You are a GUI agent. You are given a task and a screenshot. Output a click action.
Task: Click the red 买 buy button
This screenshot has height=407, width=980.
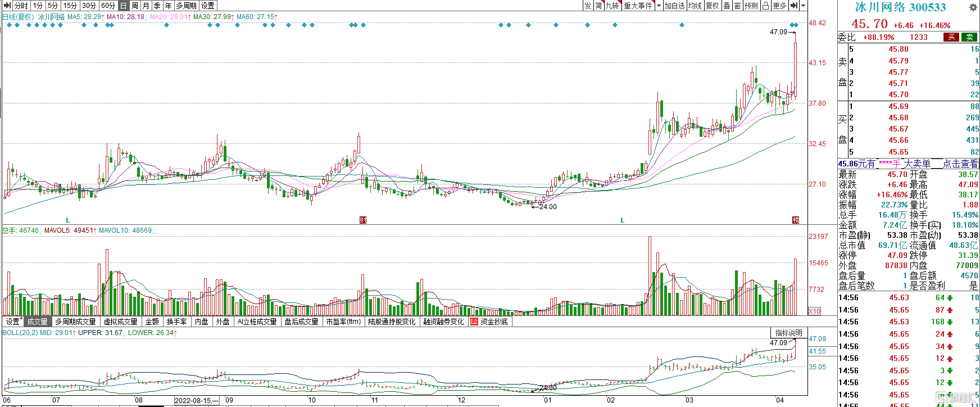pyautogui.click(x=951, y=37)
